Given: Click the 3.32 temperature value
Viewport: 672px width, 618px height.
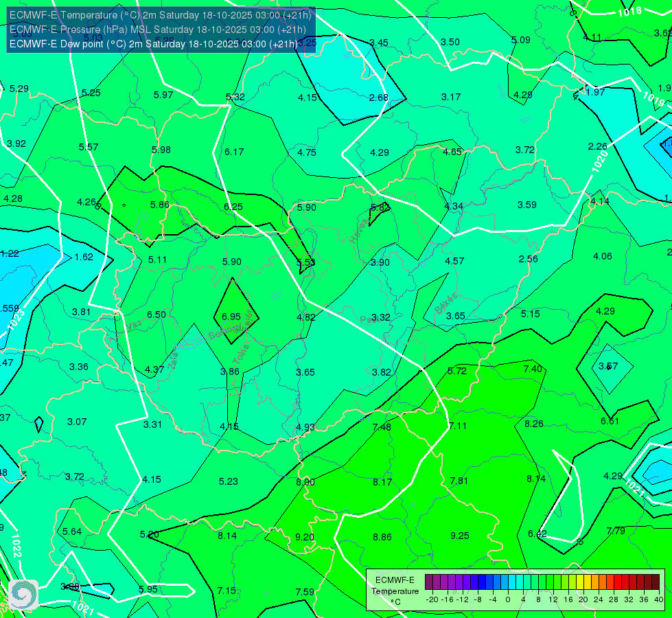Looking at the screenshot, I should 380,317.
